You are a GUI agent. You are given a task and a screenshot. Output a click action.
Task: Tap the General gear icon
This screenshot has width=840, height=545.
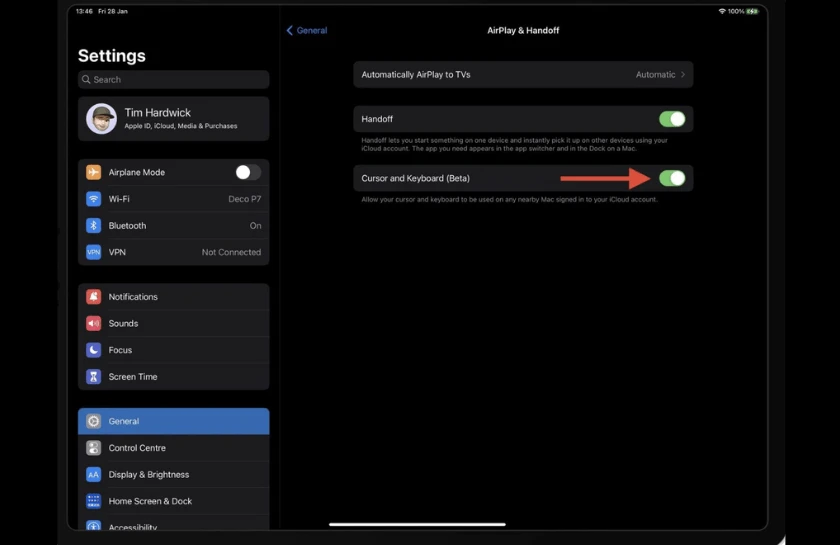93,421
